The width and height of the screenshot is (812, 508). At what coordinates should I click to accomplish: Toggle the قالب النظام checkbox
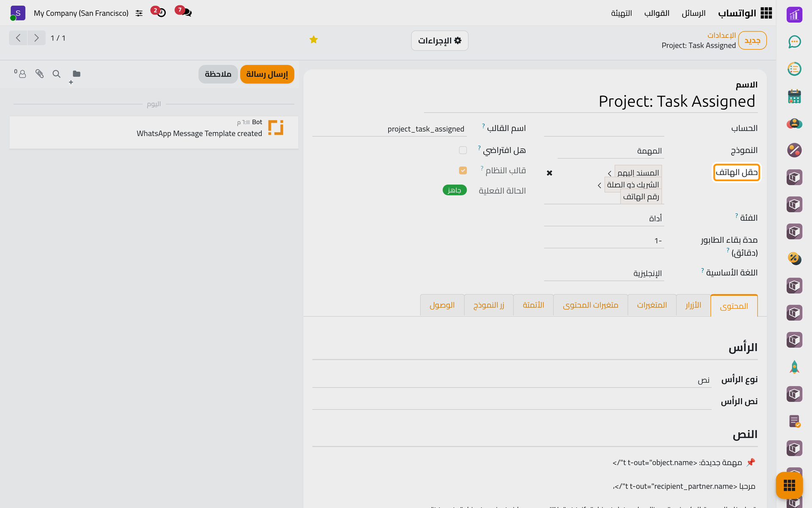(463, 171)
